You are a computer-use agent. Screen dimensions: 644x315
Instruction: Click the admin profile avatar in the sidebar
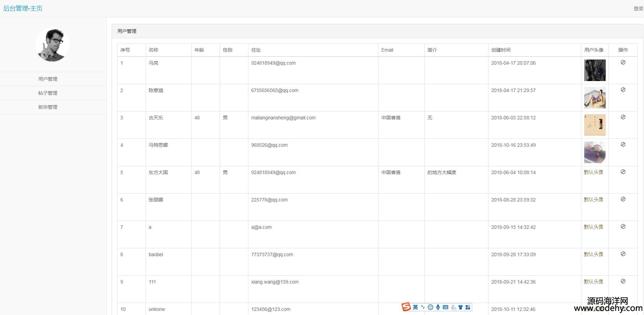coord(52,45)
